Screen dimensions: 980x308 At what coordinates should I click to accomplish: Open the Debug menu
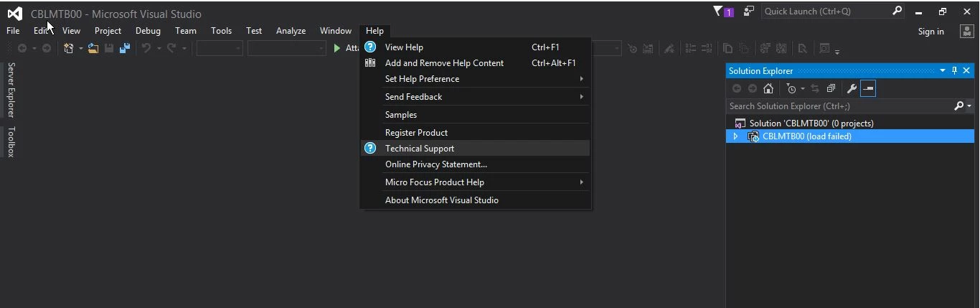pos(148,31)
